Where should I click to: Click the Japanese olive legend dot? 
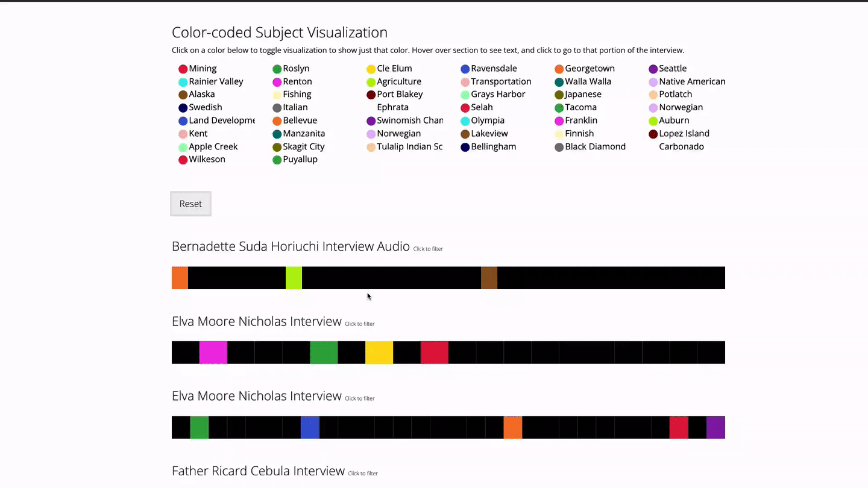(559, 95)
